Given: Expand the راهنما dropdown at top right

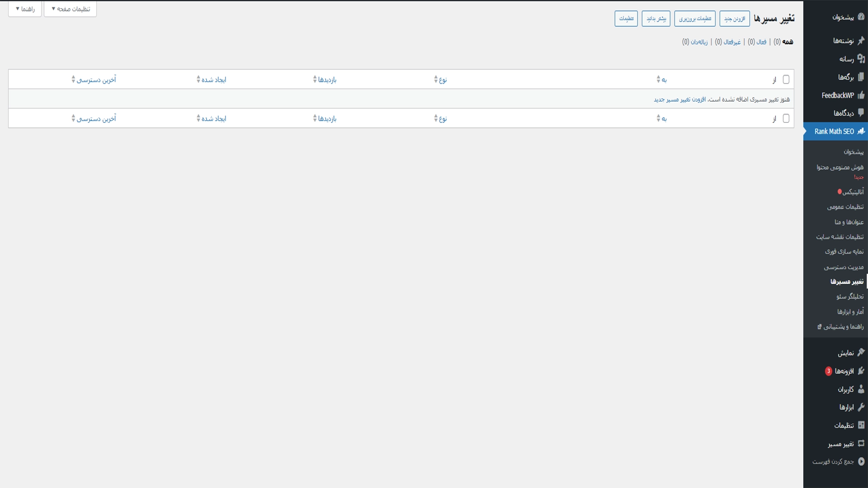Looking at the screenshot, I should [24, 9].
